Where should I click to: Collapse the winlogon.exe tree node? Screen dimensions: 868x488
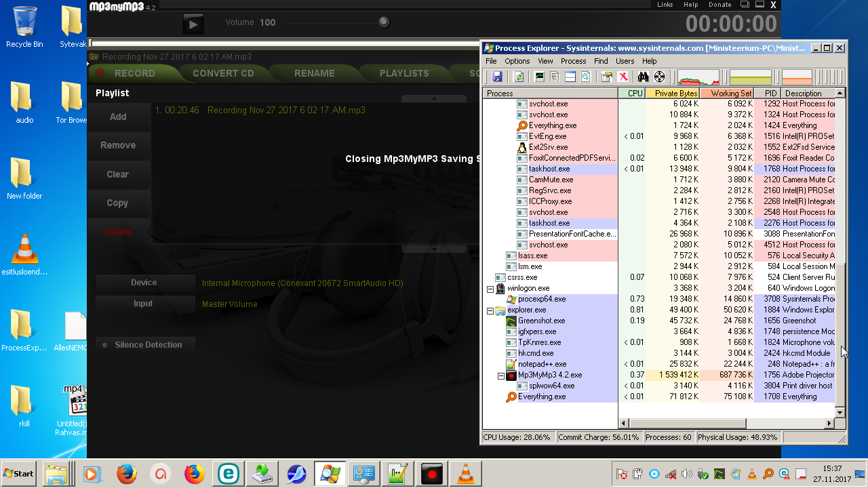(x=490, y=289)
